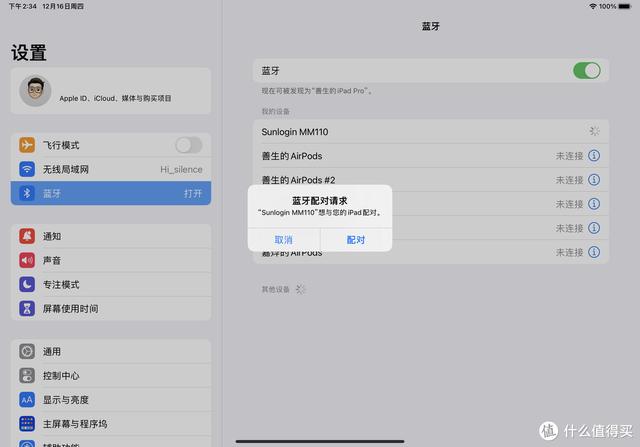Turn off the 蓝牙 switch
The width and height of the screenshot is (640, 447).
[587, 71]
